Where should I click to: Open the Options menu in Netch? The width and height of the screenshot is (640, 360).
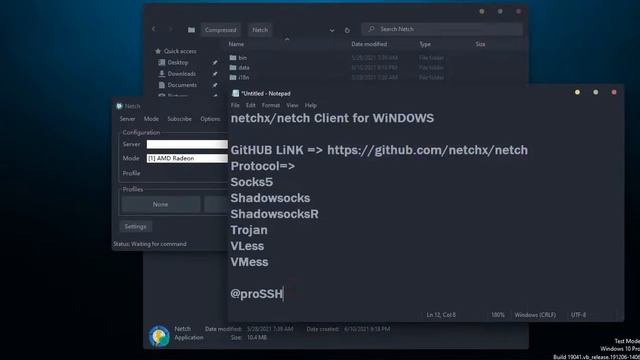click(210, 119)
